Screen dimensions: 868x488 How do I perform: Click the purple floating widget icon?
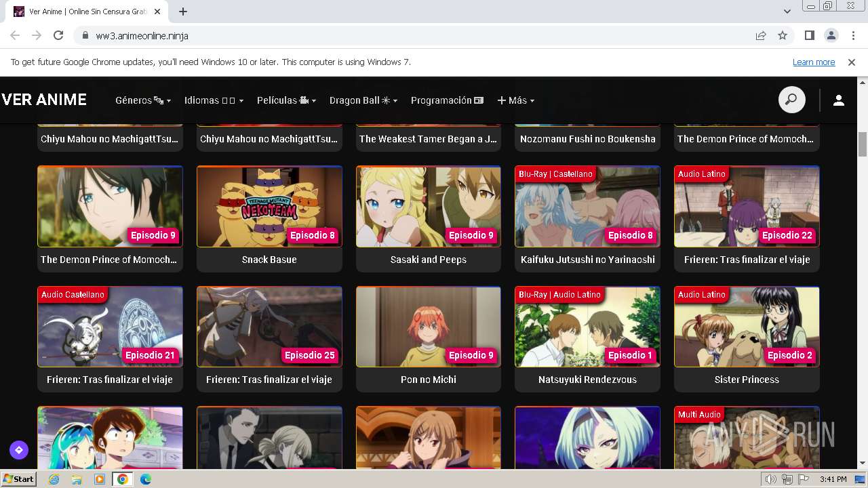(19, 449)
